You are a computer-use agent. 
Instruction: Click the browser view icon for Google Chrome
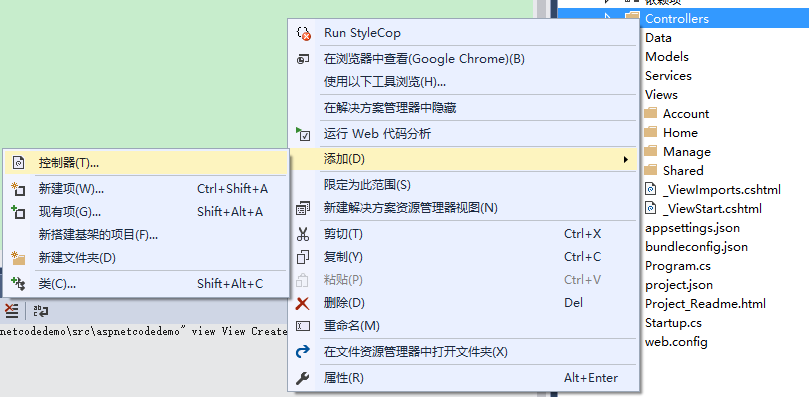click(303, 59)
